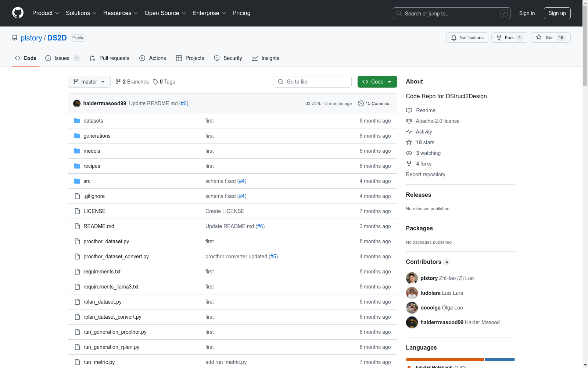Click the LICENSE file icon
The height and width of the screenshot is (368, 588).
pyautogui.click(x=77, y=211)
